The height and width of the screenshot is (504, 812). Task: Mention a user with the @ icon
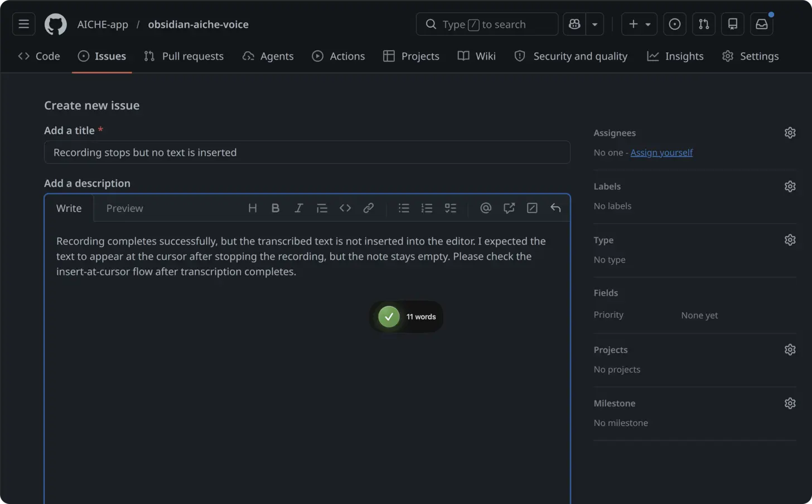coord(486,208)
